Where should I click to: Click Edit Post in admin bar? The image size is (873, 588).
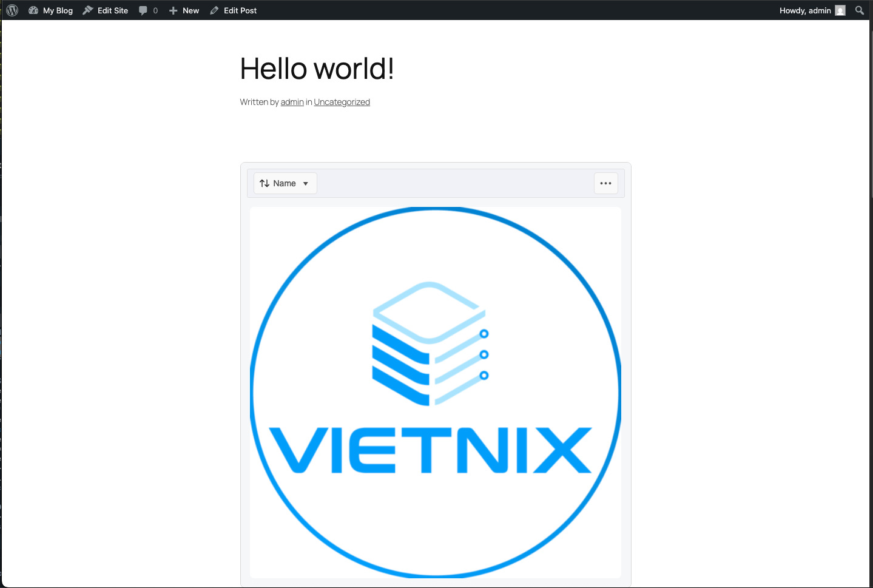point(234,10)
